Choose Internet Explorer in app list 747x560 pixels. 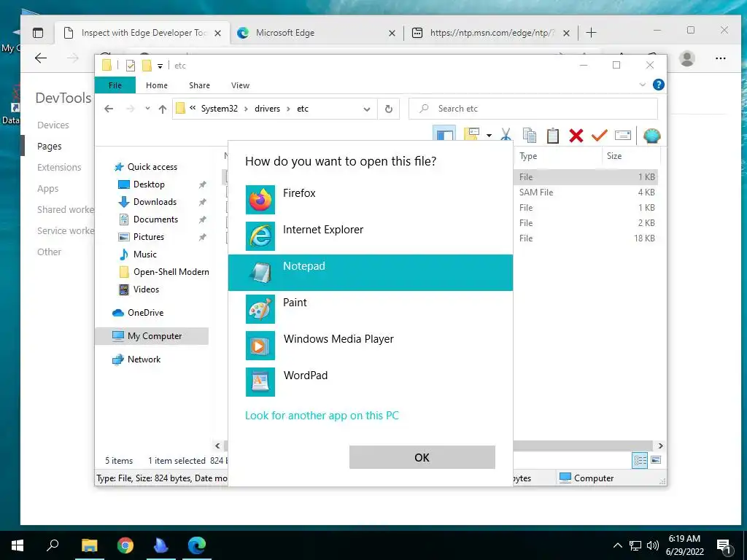pos(370,236)
